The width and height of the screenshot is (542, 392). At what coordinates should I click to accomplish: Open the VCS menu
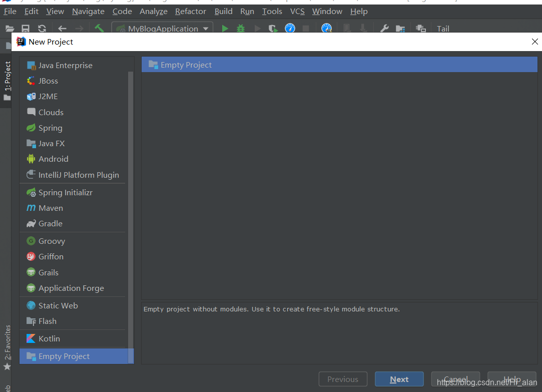tap(297, 12)
